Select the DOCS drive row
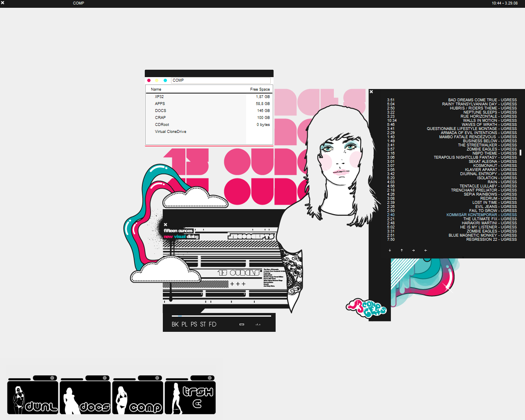 209,111
